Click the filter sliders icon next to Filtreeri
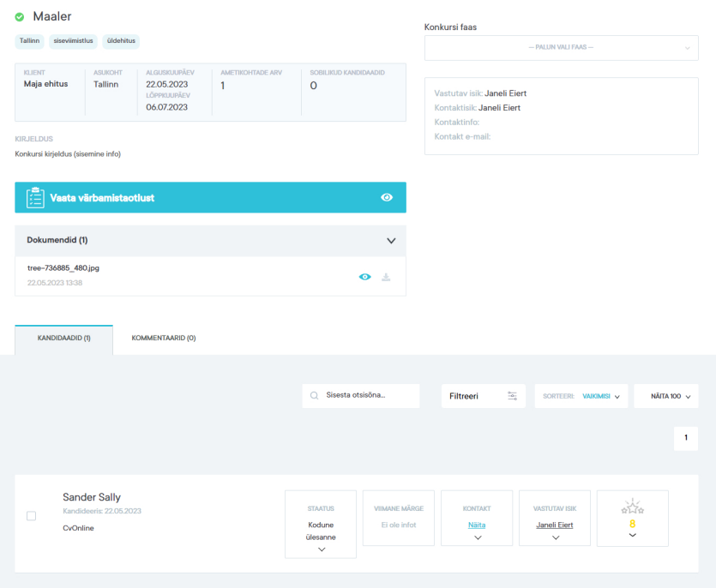The image size is (716, 588). point(512,396)
